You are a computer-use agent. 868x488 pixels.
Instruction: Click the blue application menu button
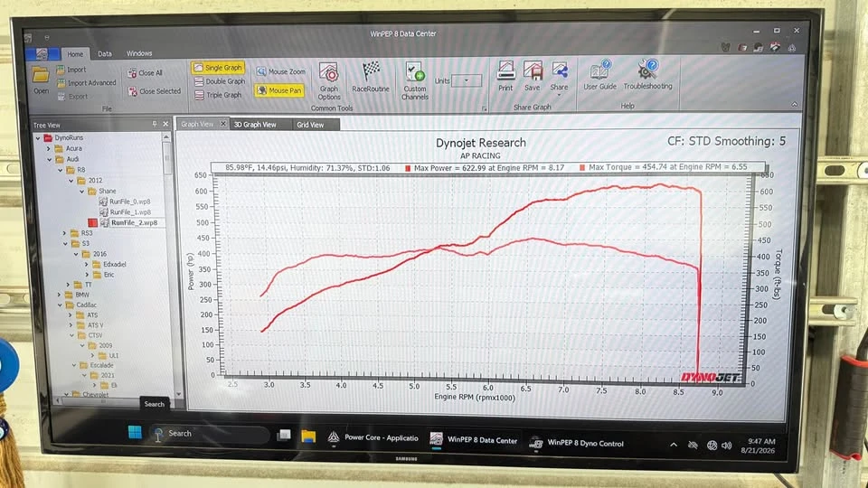point(42,53)
